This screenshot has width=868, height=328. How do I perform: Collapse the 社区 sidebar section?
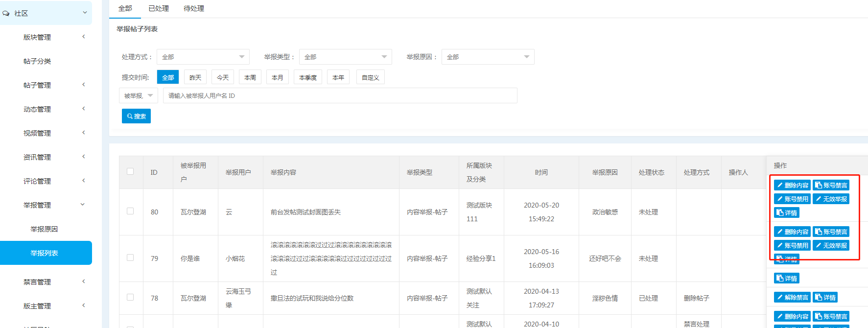(46, 13)
